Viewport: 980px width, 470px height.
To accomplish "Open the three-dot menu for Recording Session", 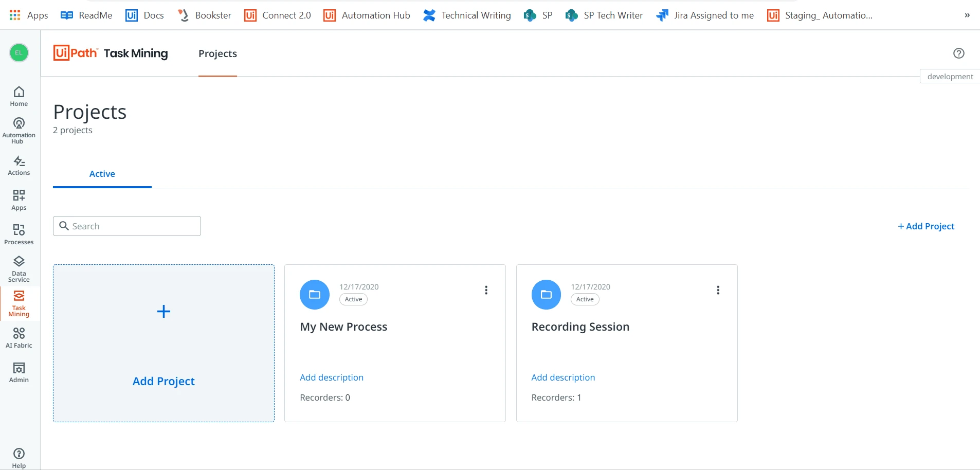I will click(x=718, y=290).
